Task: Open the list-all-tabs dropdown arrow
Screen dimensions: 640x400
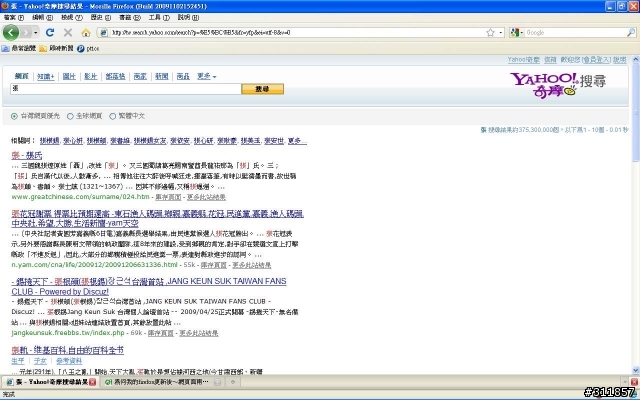Action: click(624, 382)
